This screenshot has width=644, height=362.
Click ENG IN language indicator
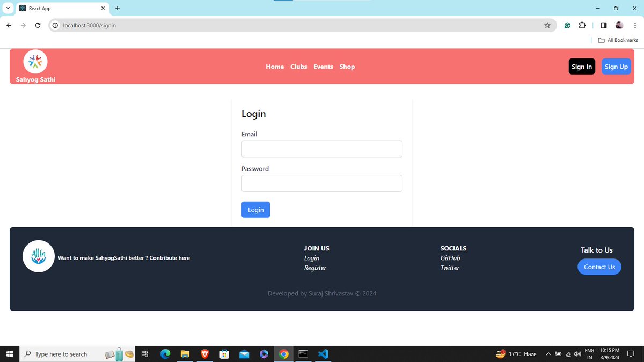pos(589,354)
